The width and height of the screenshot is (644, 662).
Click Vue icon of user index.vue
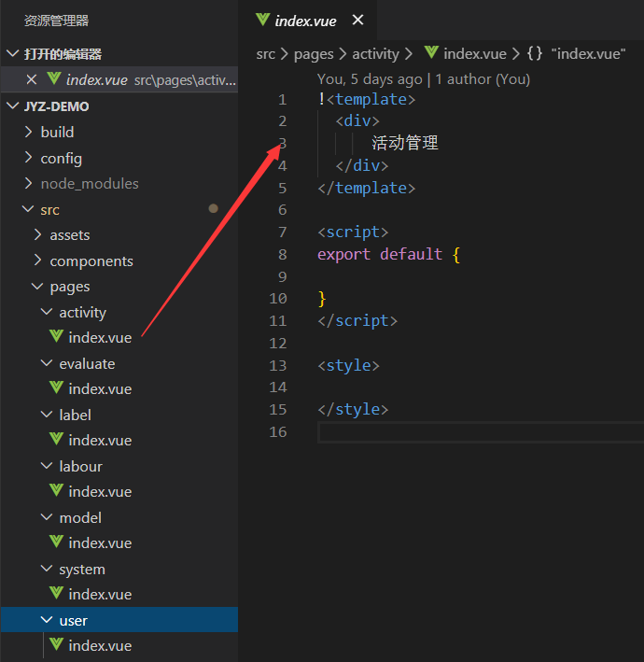coord(56,644)
